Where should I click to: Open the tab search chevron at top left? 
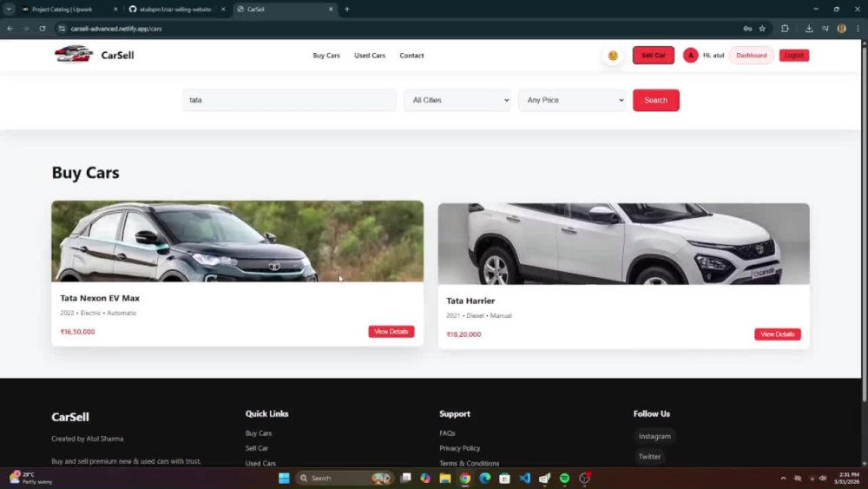(9, 9)
